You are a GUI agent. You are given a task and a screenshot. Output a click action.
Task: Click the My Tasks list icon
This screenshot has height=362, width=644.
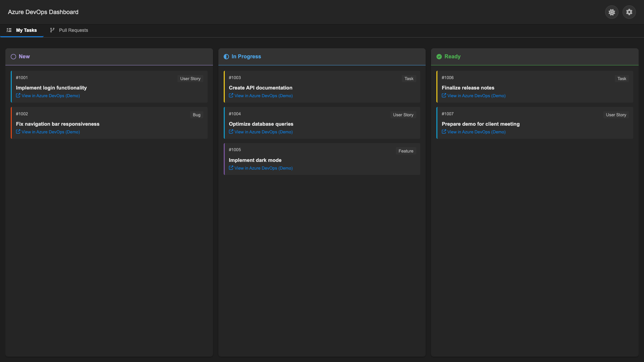[x=9, y=30]
